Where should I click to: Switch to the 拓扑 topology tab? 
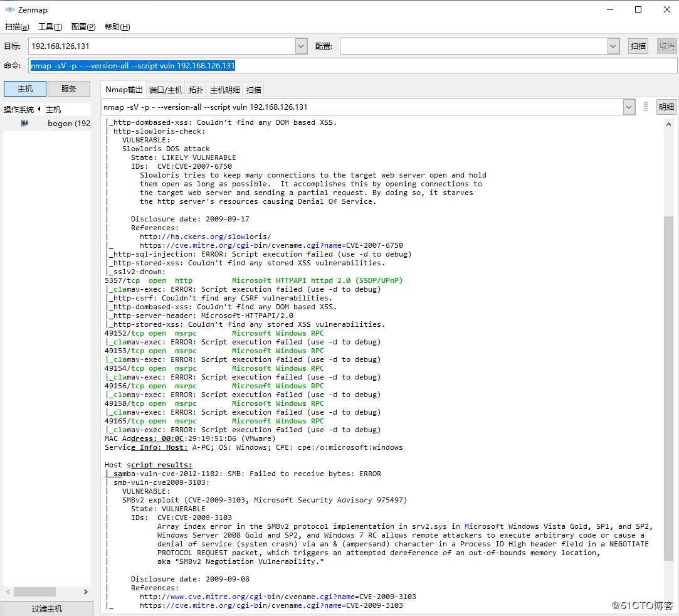[x=196, y=90]
